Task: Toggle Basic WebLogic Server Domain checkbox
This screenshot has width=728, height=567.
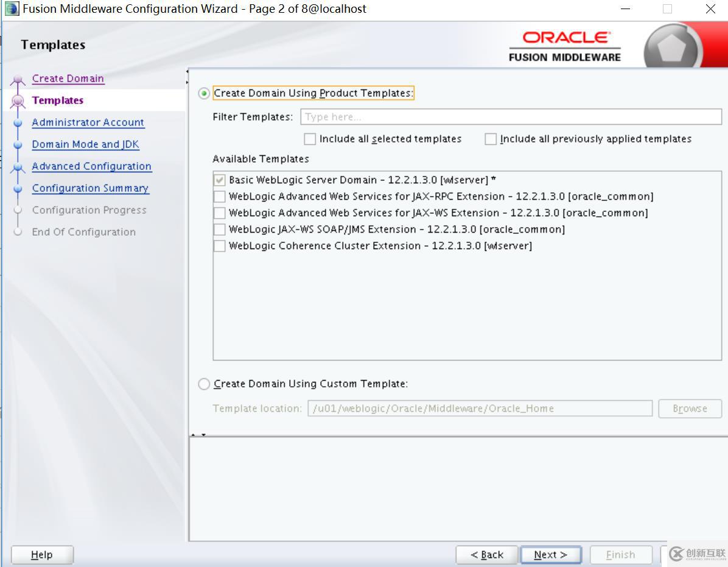Action: pos(219,180)
